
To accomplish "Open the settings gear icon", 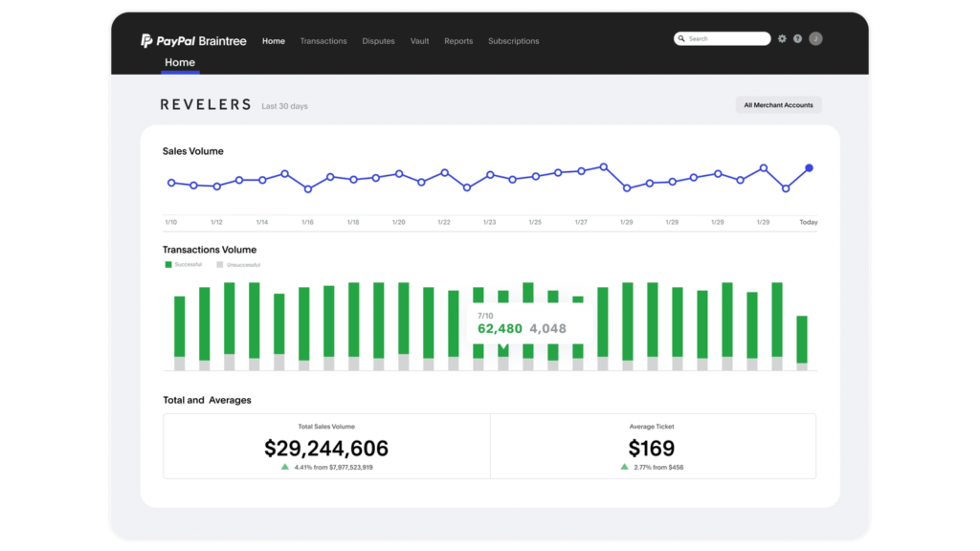I will [x=782, y=39].
